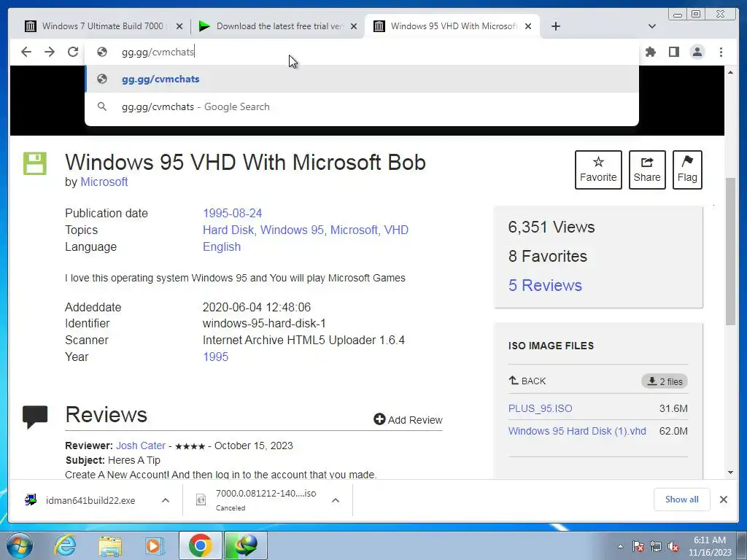Open the English language link
This screenshot has height=560, width=747.
click(x=222, y=246)
